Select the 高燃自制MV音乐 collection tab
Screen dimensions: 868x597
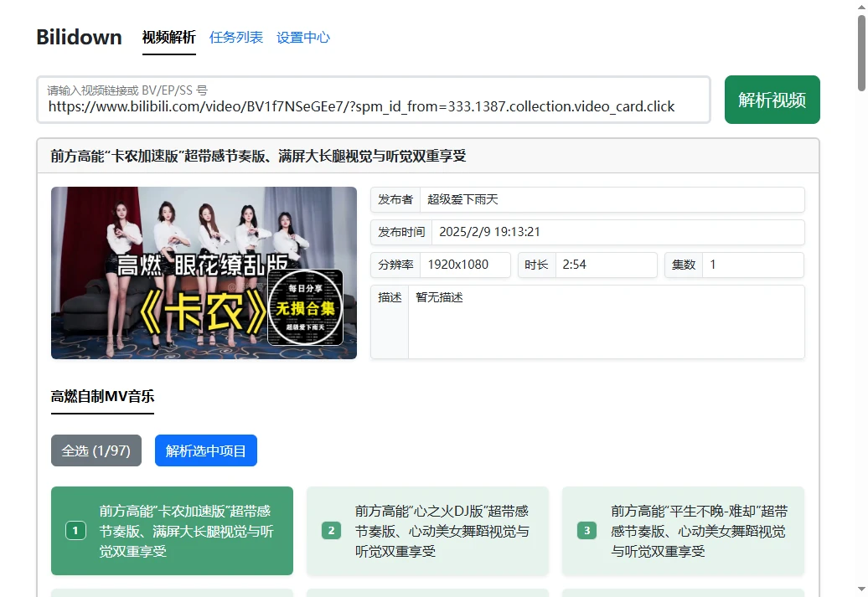[x=102, y=397]
